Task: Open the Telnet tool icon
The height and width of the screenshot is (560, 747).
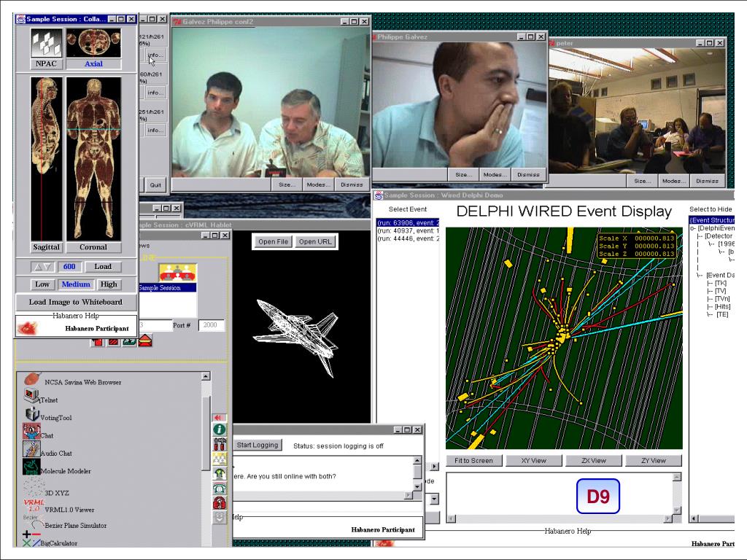Action: click(x=31, y=396)
